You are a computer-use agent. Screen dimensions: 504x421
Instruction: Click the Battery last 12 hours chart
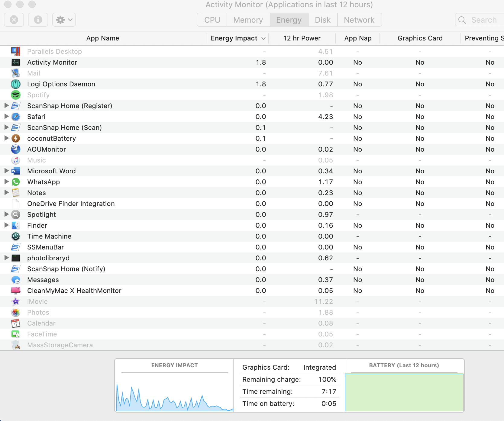(x=404, y=392)
